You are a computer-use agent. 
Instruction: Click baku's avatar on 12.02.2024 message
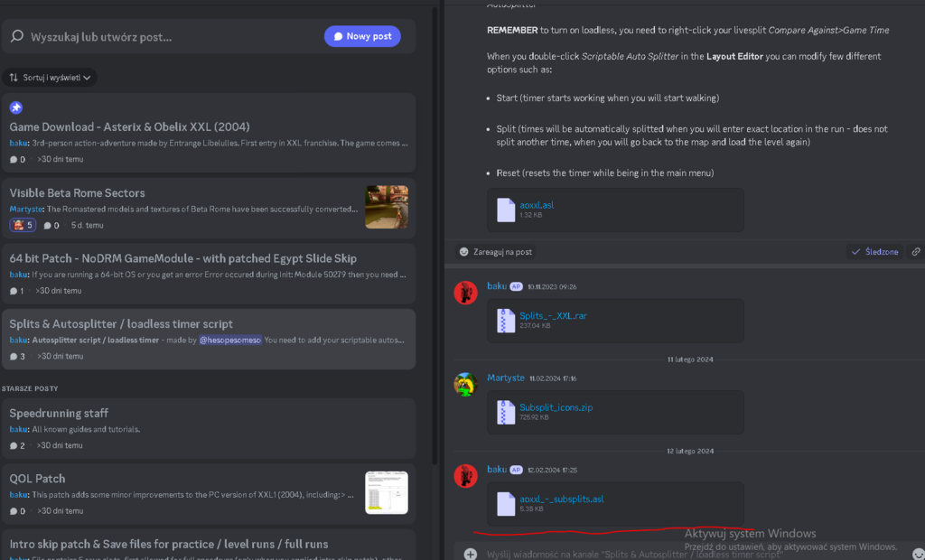click(465, 476)
